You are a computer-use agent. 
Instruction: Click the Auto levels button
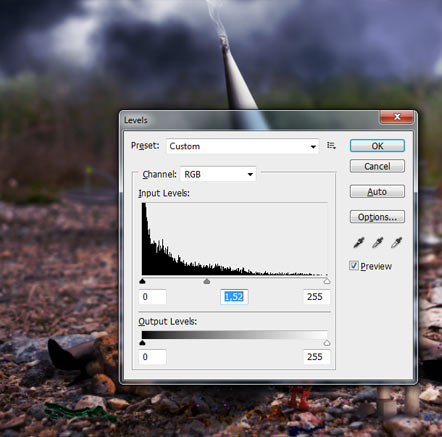[x=377, y=192]
